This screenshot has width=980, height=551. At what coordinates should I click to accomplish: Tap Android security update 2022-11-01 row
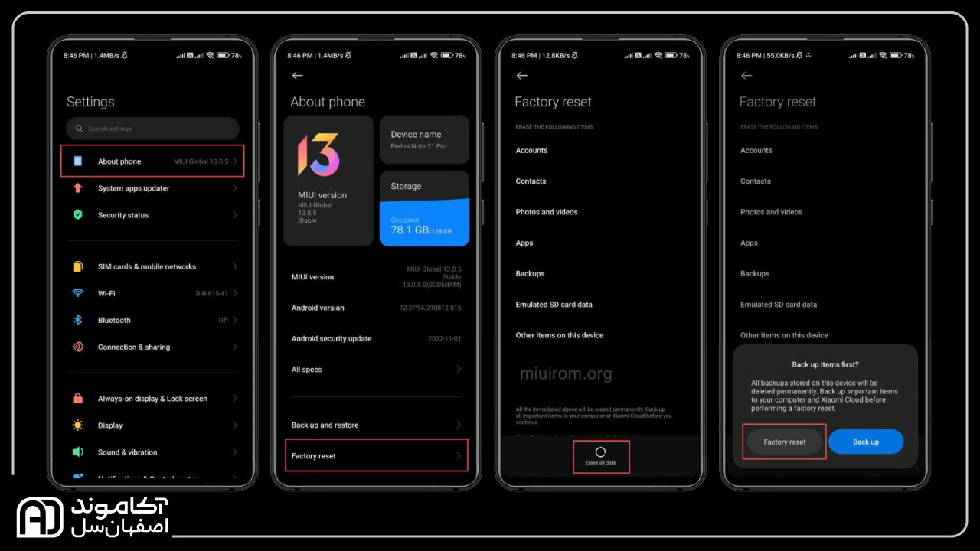click(377, 338)
